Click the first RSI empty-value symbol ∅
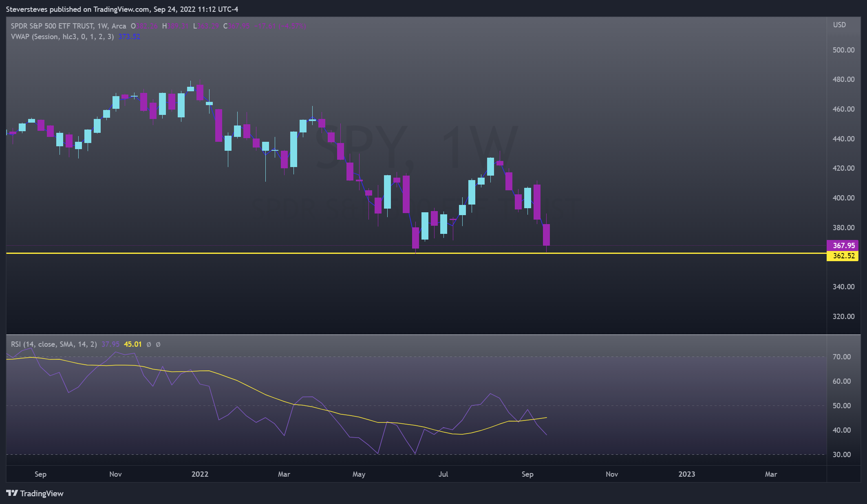 pyautogui.click(x=149, y=344)
